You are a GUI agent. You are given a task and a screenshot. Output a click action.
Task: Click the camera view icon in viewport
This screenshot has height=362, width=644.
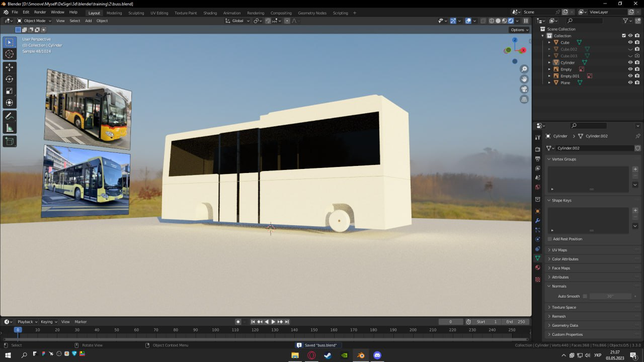pyautogui.click(x=524, y=89)
